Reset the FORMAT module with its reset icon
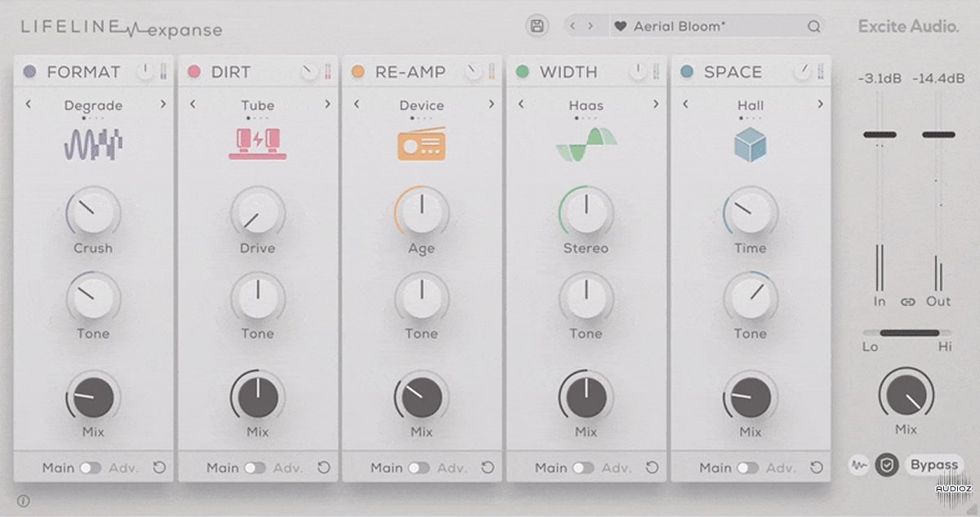The image size is (980, 517). pos(159,468)
